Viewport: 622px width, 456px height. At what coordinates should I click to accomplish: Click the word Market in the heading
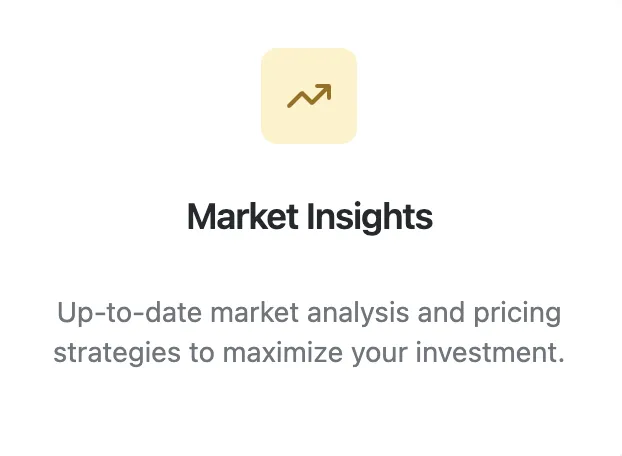click(242, 217)
